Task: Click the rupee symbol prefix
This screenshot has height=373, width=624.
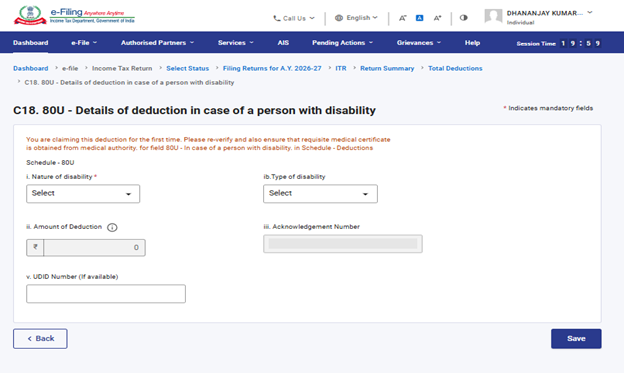Action: [35, 247]
